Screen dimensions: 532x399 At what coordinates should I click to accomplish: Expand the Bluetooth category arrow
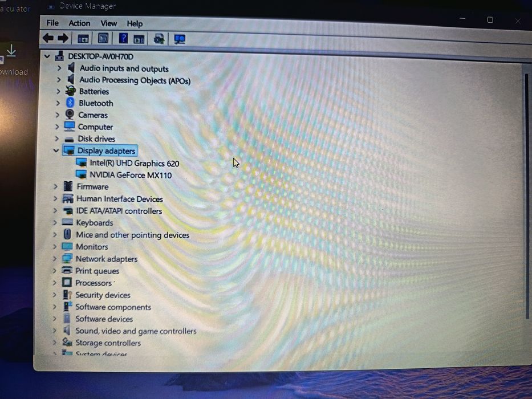click(58, 103)
